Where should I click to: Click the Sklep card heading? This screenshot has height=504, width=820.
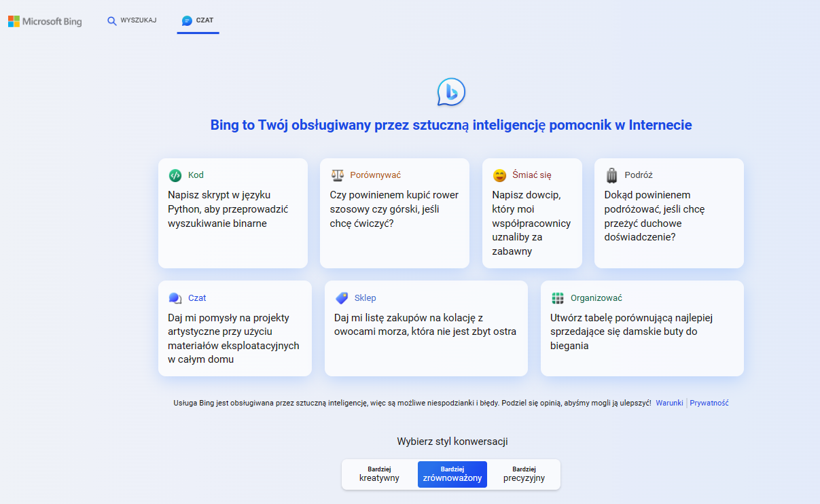tap(365, 298)
